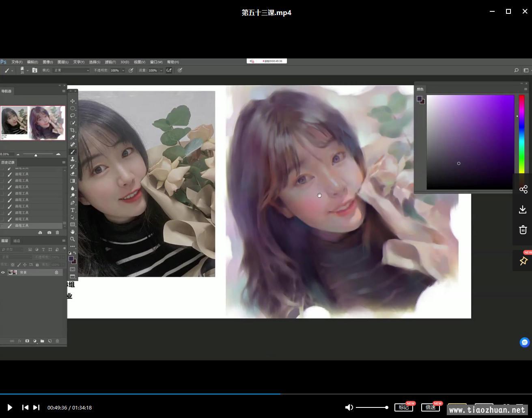Select the Lasso tool

[73, 116]
